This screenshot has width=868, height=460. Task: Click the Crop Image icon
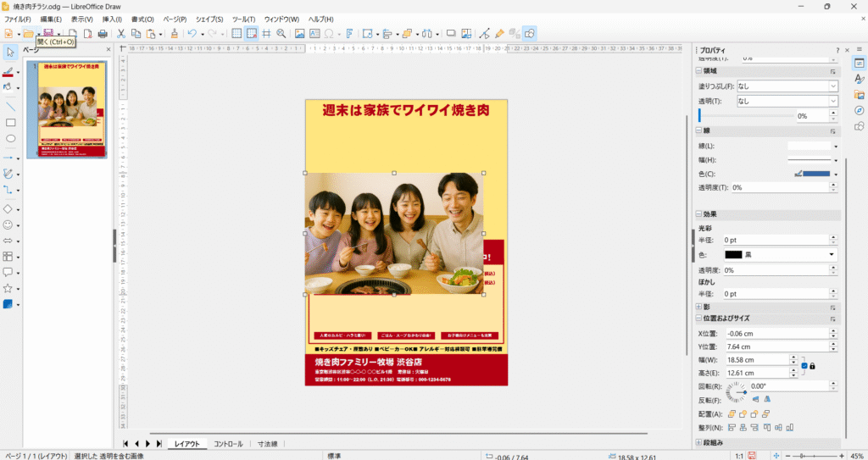coord(466,34)
